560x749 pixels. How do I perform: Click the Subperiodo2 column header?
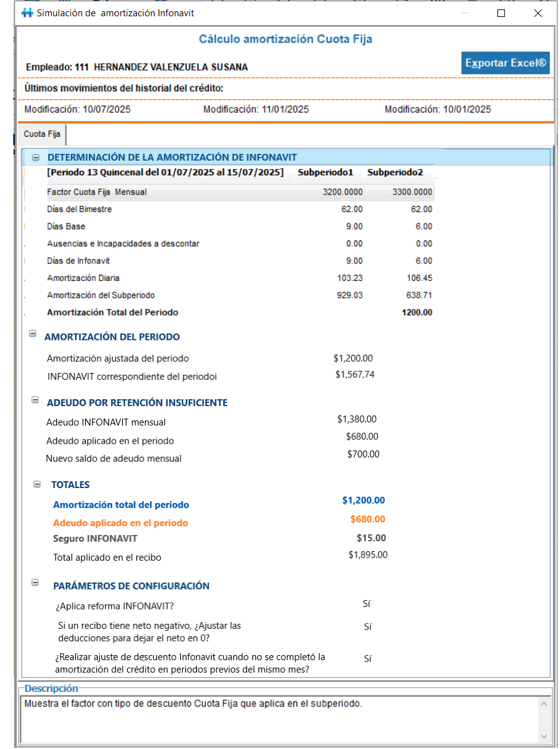pyautogui.click(x=395, y=173)
